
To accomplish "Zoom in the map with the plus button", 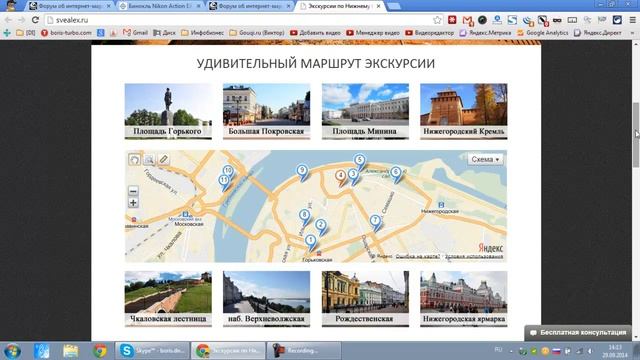I will pyautogui.click(x=133, y=203).
